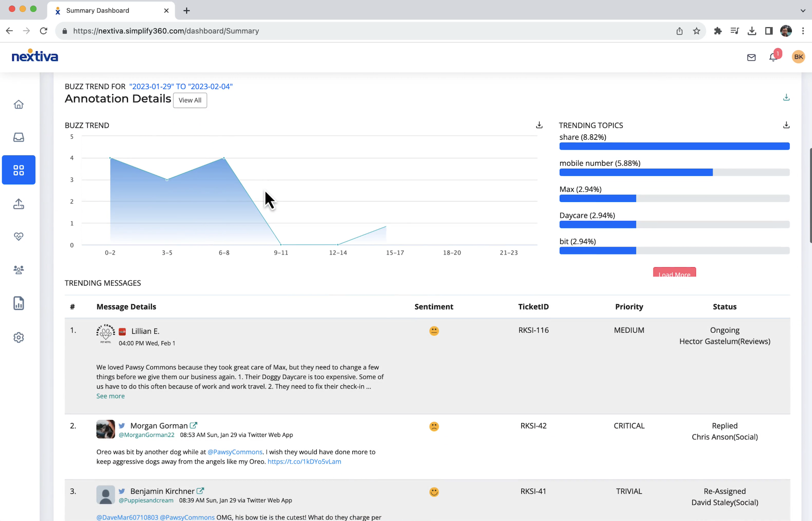The height and width of the screenshot is (521, 812).
Task: Open the Reports chart icon in sidebar
Action: (x=19, y=303)
